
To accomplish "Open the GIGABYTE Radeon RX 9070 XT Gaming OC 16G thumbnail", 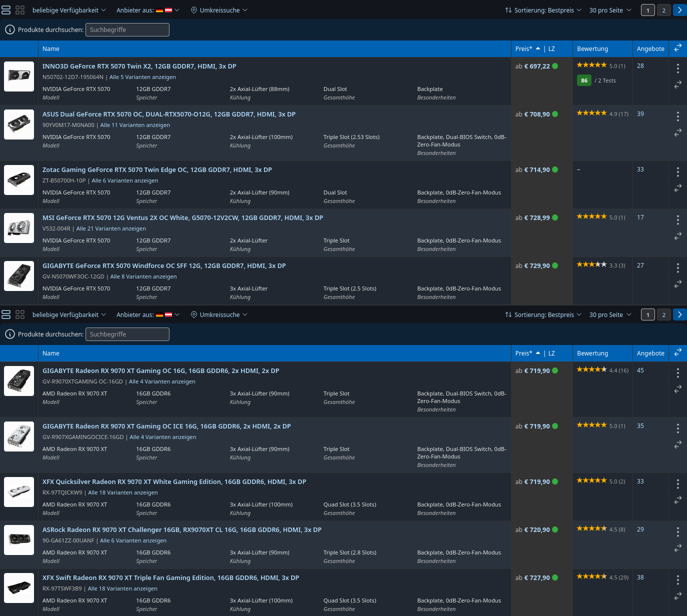I will pos(19,381).
